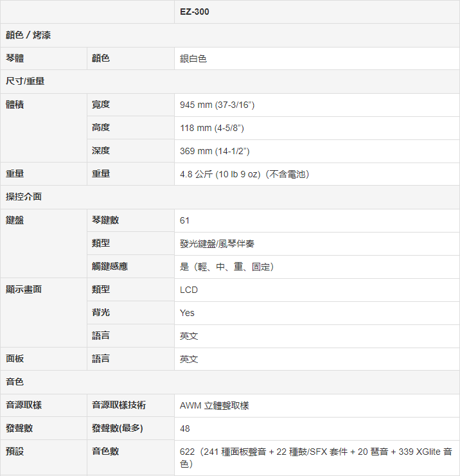Click the 琴體 row label
This screenshot has width=460, height=476.
(x=15, y=58)
